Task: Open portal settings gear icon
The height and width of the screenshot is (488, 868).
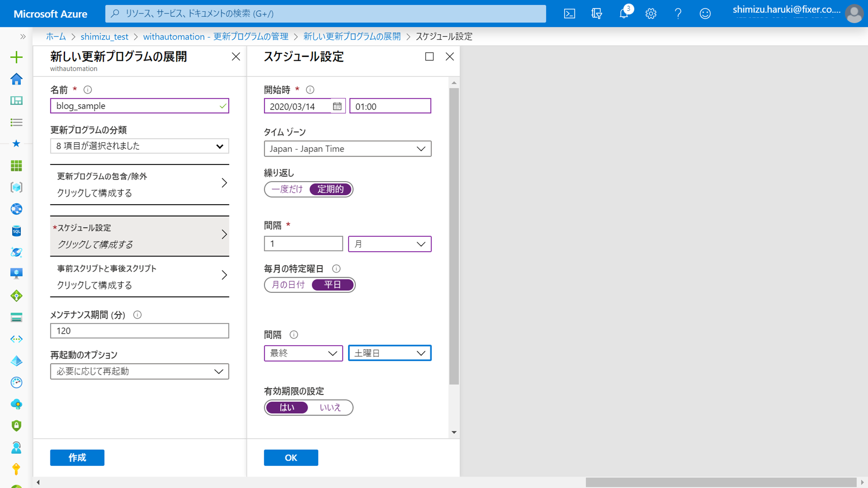Action: (x=651, y=13)
